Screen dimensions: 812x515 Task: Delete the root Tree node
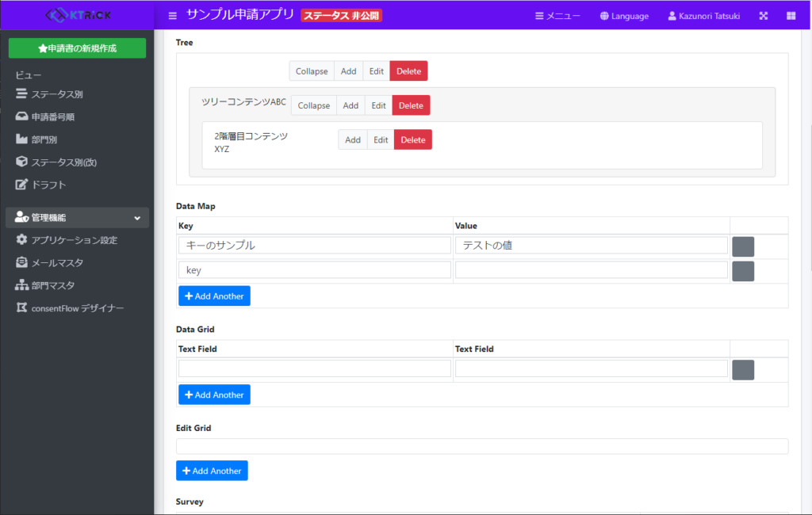(x=408, y=71)
